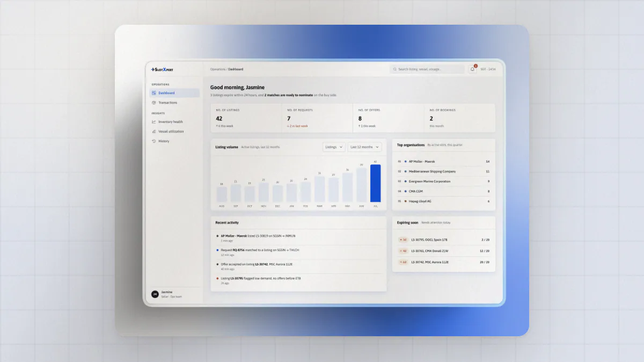This screenshot has height=362, width=644.
Task: Open the Last 12 months dropdown
Action: [364, 147]
